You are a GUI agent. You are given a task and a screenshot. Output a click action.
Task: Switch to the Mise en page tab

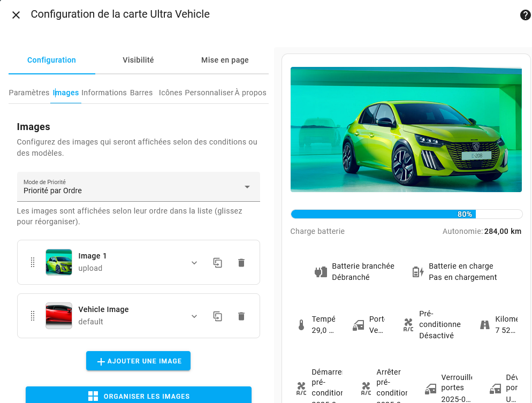point(225,60)
